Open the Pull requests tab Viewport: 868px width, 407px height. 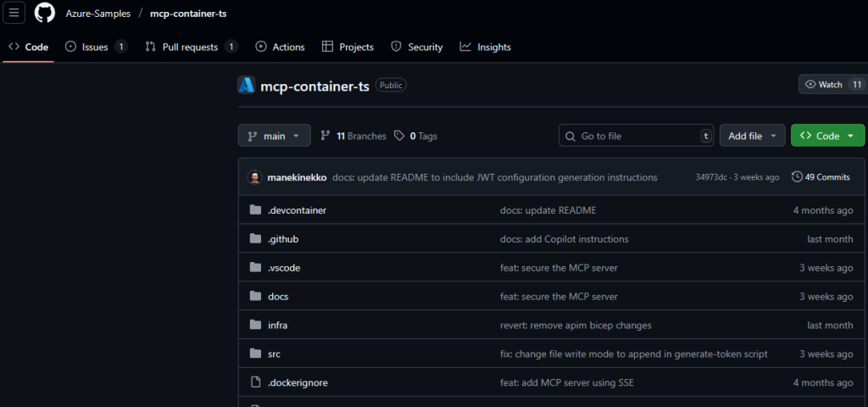192,47
